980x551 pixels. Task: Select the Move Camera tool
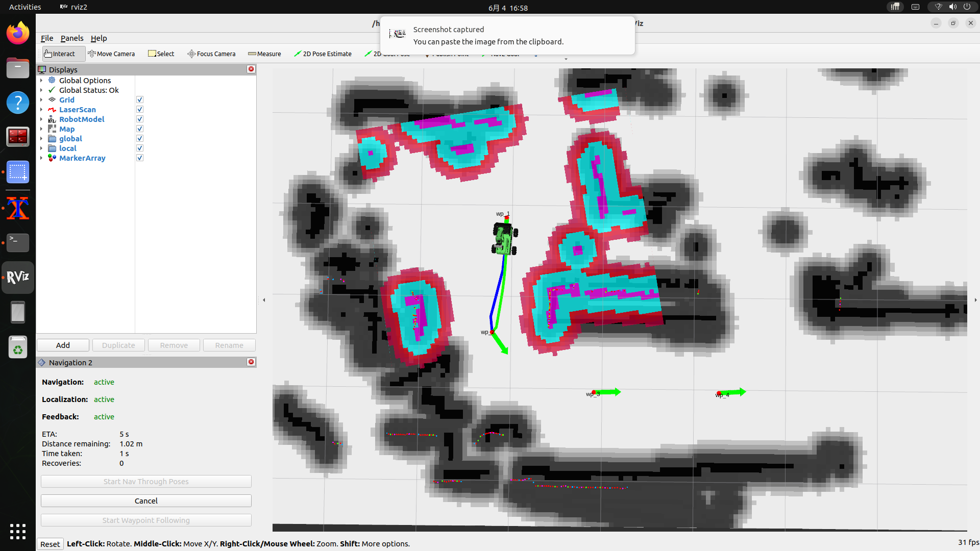(111, 54)
